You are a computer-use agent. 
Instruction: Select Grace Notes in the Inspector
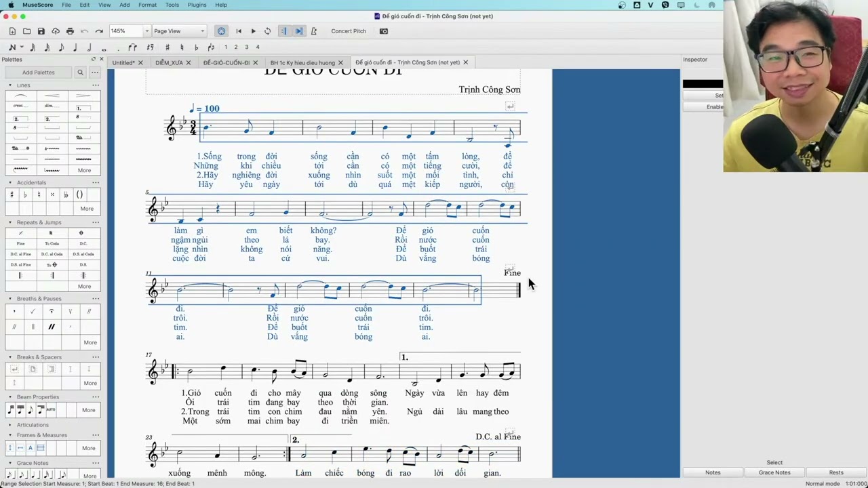[x=774, y=472]
